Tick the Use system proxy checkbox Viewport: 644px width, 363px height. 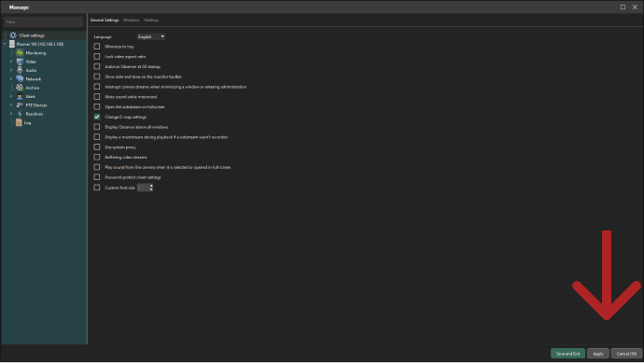click(97, 147)
